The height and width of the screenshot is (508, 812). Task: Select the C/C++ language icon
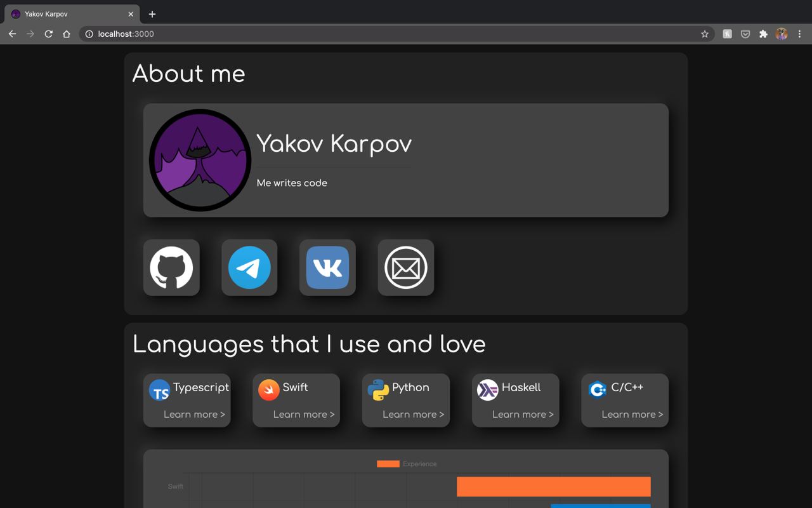[x=598, y=391]
